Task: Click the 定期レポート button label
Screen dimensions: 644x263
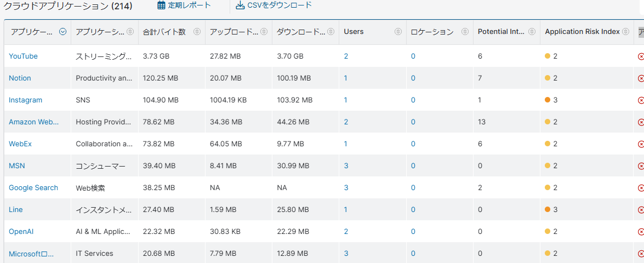Action: 190,5
